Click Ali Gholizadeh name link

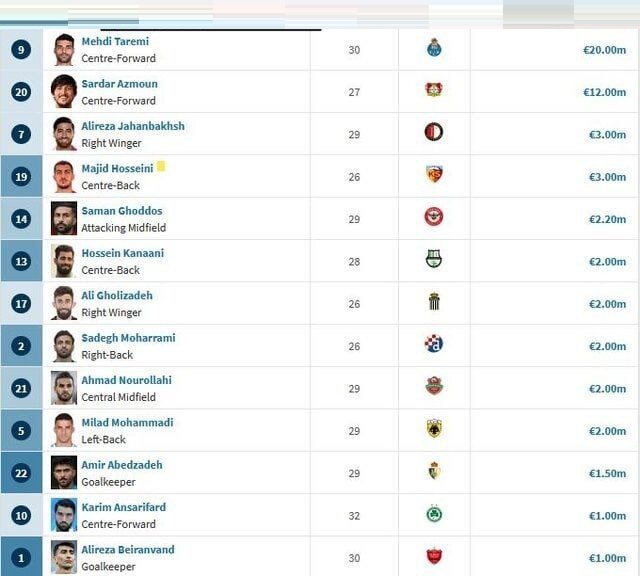(x=117, y=296)
